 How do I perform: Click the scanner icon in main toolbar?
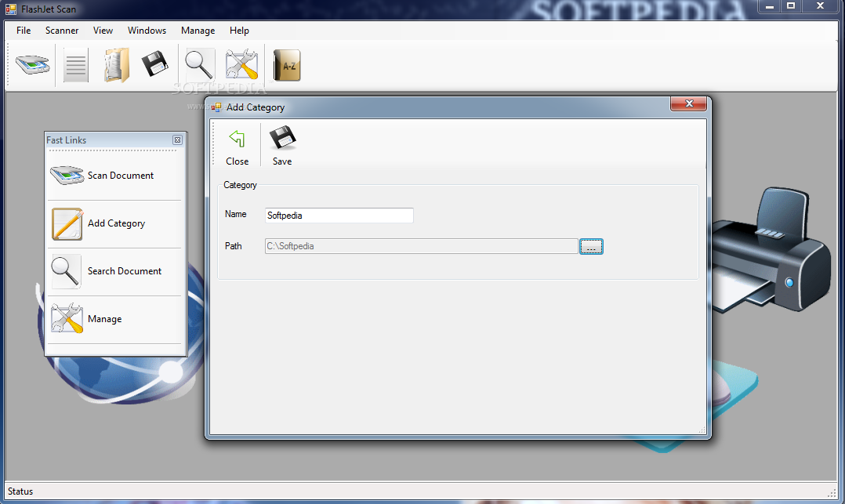32,65
